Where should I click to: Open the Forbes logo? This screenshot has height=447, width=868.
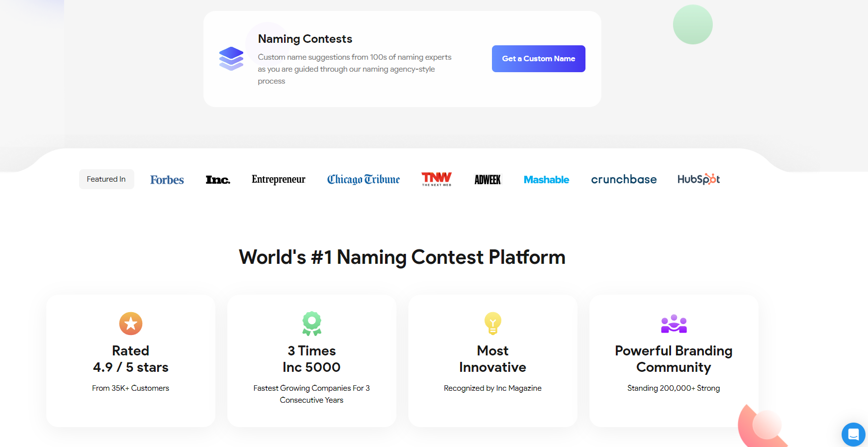click(167, 180)
